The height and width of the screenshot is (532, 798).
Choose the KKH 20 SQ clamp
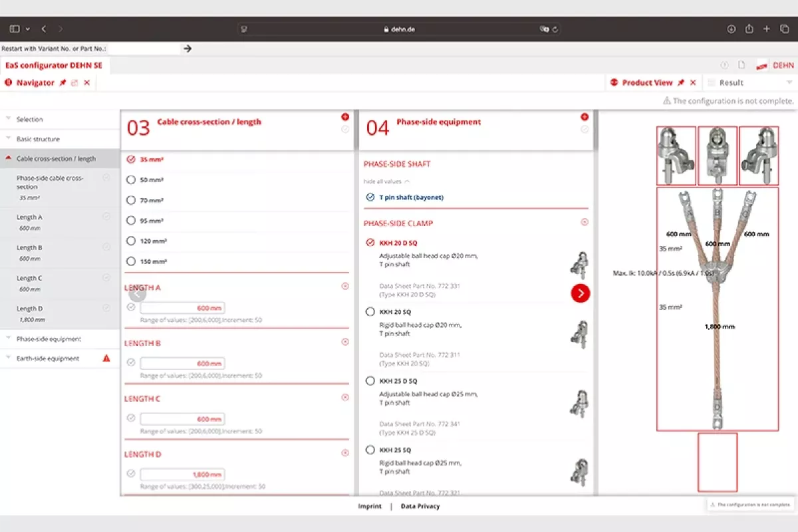tap(370, 311)
